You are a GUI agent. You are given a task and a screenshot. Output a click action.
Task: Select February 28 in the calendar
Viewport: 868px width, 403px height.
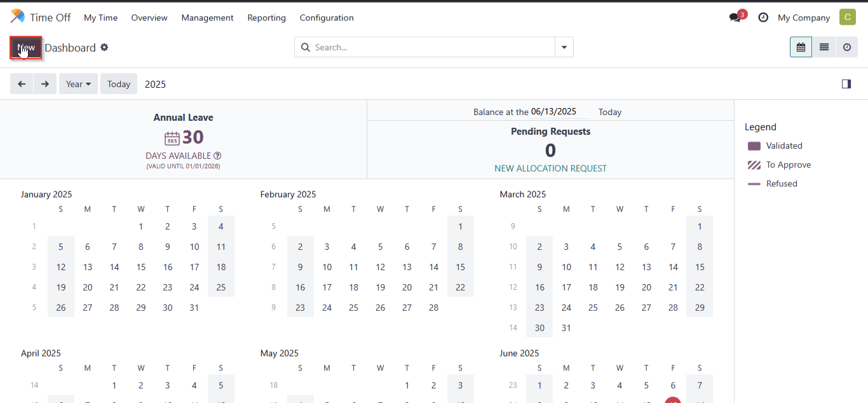[x=434, y=308]
